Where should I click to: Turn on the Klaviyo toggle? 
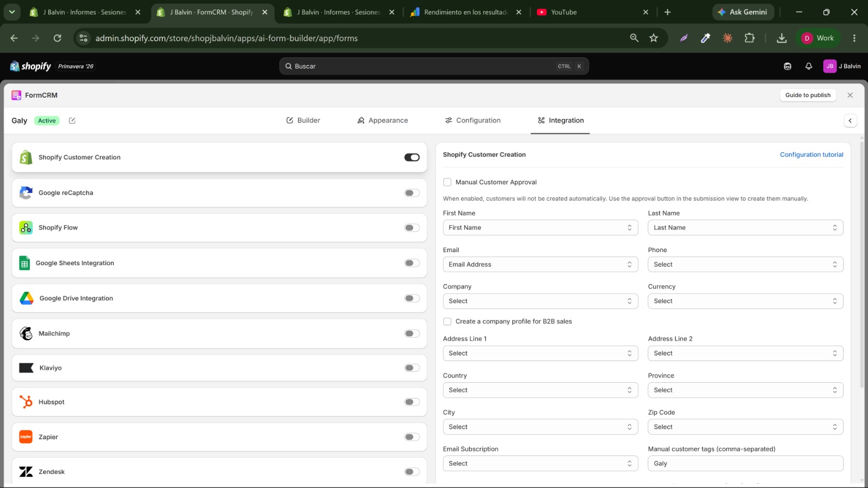[412, 368]
